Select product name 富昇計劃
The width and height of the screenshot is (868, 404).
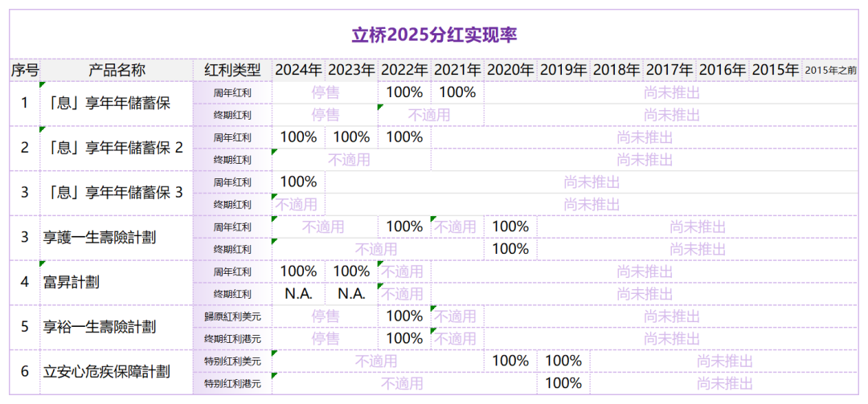coord(117,282)
